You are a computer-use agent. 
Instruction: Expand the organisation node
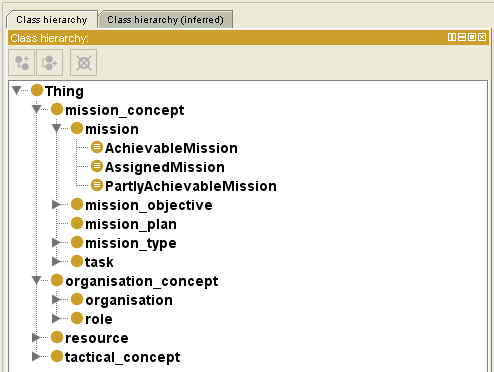coord(56,299)
